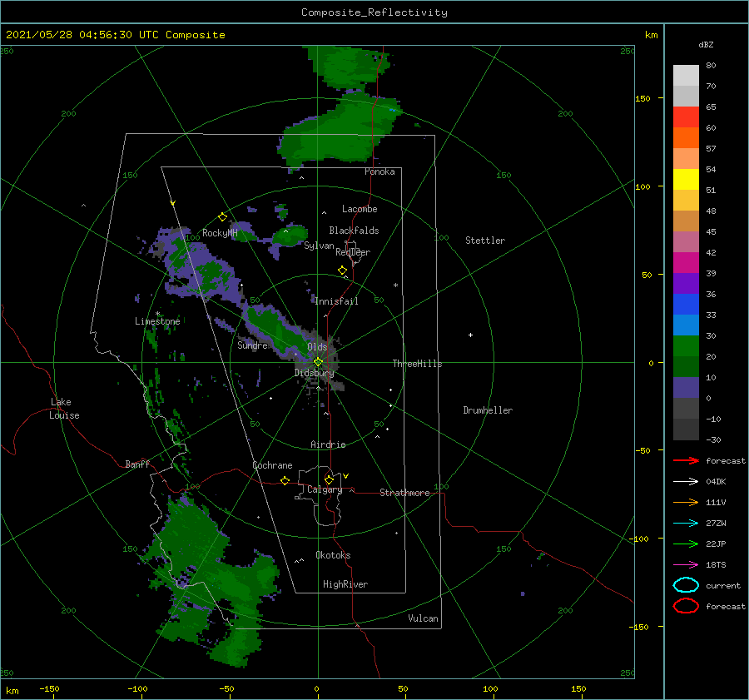Select the light blue 30-33 dBZ swatch
Screen dimensions: 749x700
pyautogui.click(x=686, y=325)
